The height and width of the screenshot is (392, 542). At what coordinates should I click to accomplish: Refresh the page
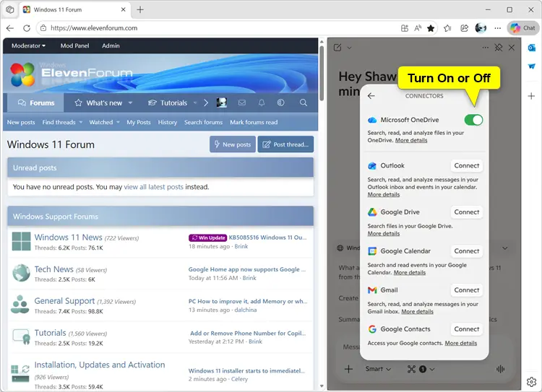pos(27,28)
